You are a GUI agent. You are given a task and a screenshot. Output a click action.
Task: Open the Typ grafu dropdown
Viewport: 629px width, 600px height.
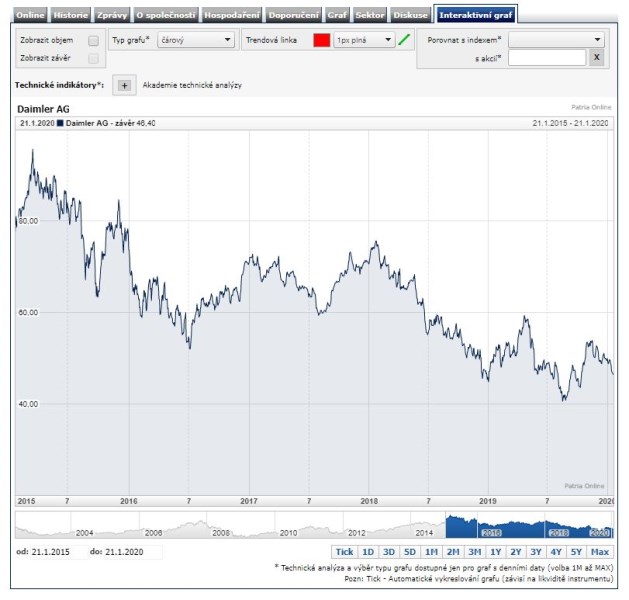[x=196, y=40]
